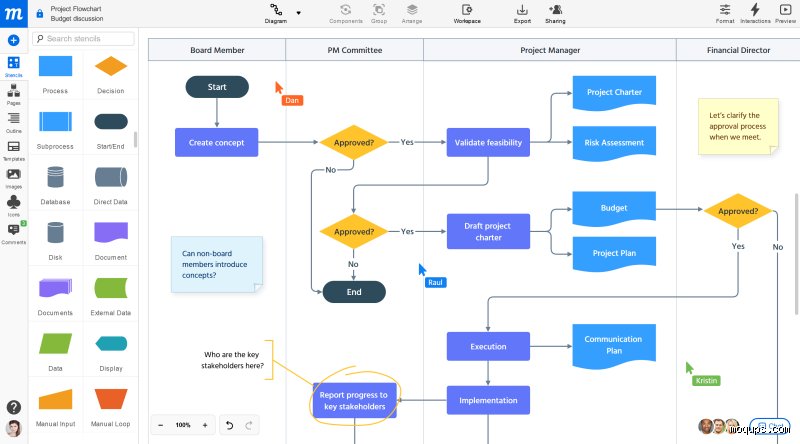800x444 pixels.
Task: Open the Format panel
Action: click(725, 14)
